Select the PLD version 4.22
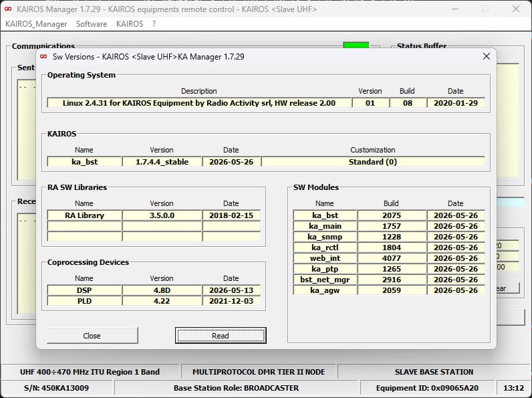The width and height of the screenshot is (532, 398). [162, 301]
